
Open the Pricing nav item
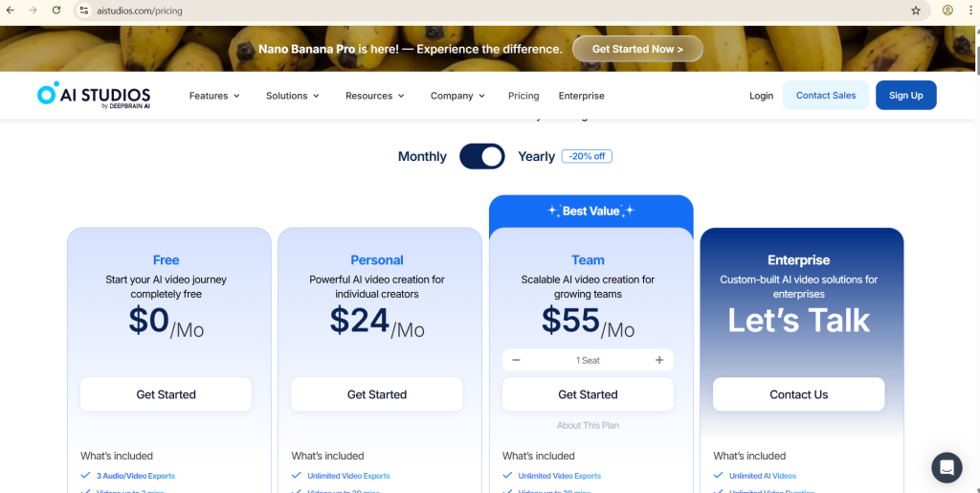pos(523,96)
